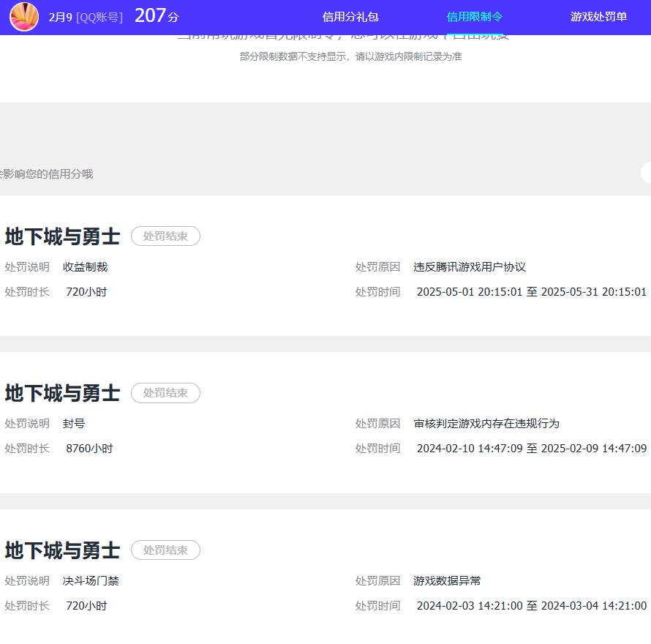Screen dimensions: 651x644
Task: Click the 处罚结束 badge on the third record
Action: pos(165,550)
